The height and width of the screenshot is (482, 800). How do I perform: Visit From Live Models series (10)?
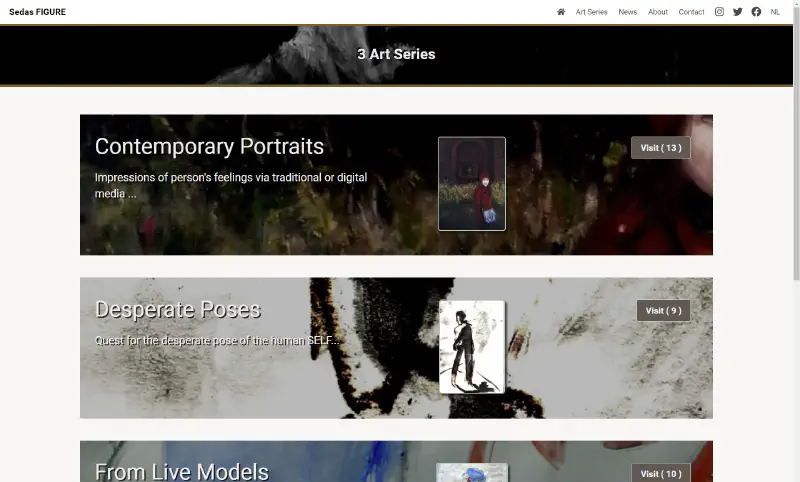coord(661,473)
